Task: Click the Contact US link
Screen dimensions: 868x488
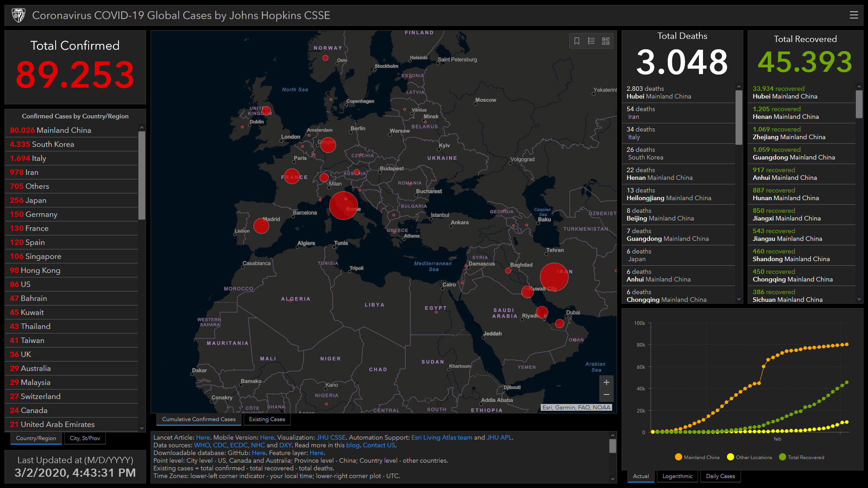Action: [379, 445]
